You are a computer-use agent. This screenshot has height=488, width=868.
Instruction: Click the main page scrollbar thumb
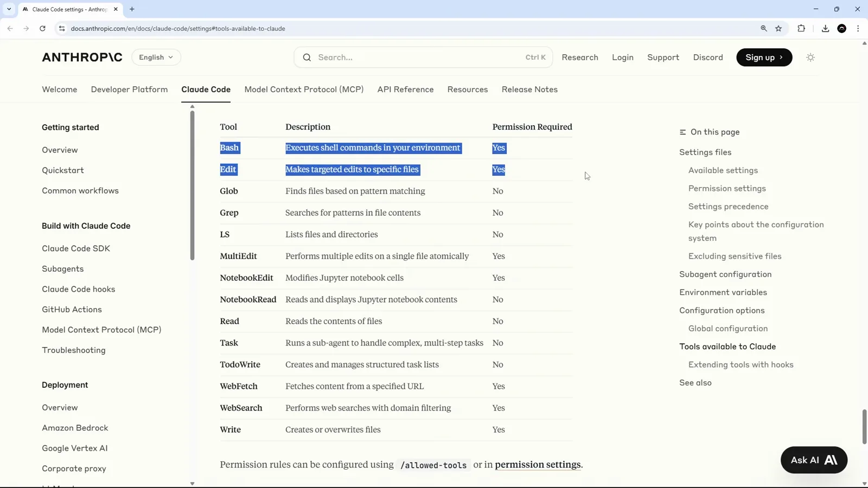864,427
